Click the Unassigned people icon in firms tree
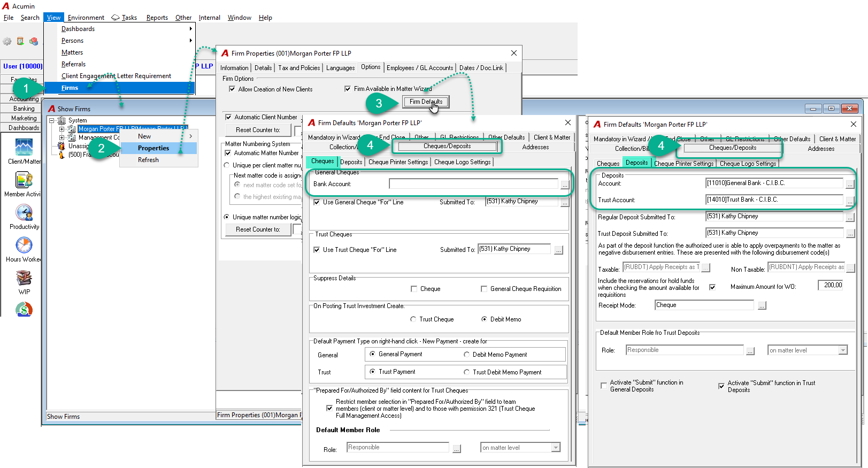 click(62, 146)
